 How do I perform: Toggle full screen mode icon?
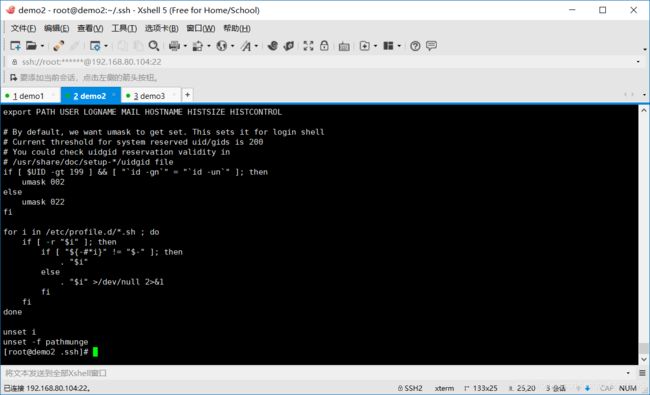click(x=308, y=46)
